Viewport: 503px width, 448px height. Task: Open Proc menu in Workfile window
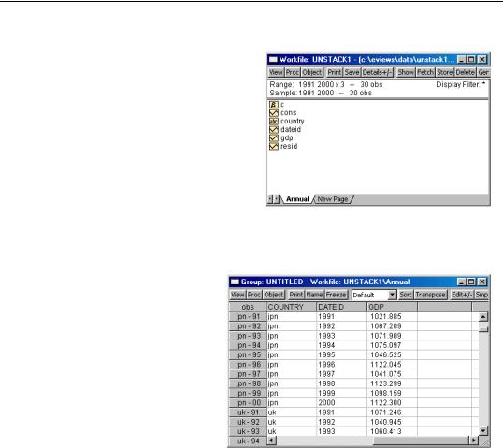coord(293,73)
